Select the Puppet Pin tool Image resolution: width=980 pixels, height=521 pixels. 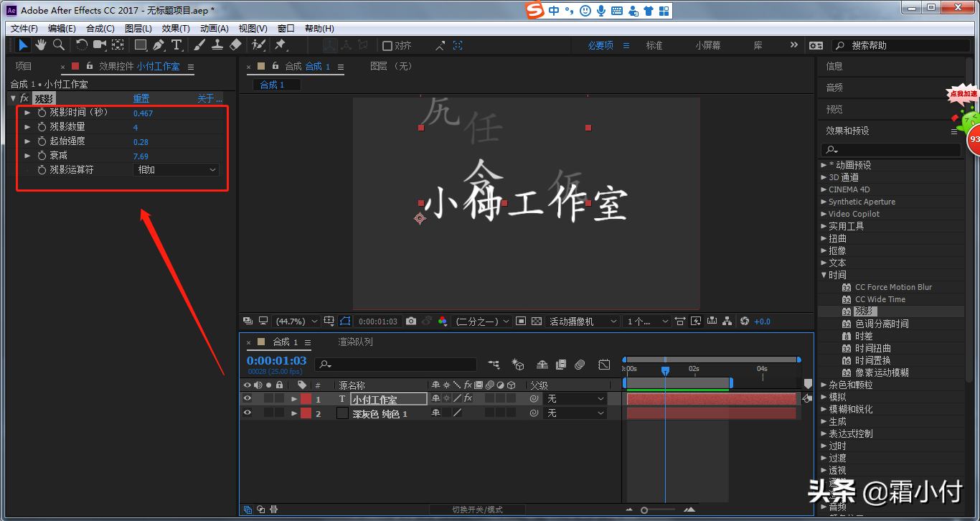[281, 45]
